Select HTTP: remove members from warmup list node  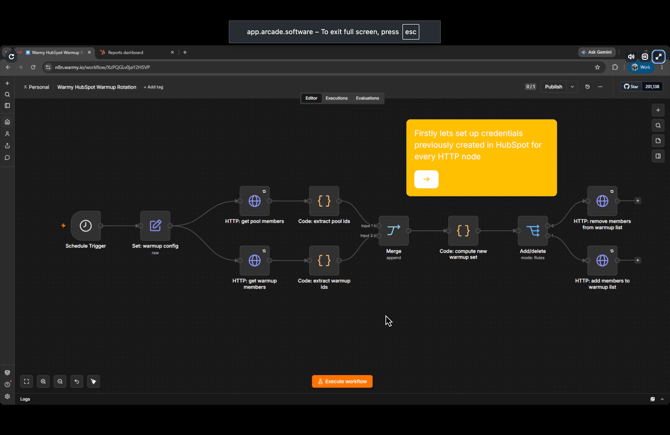602,201
